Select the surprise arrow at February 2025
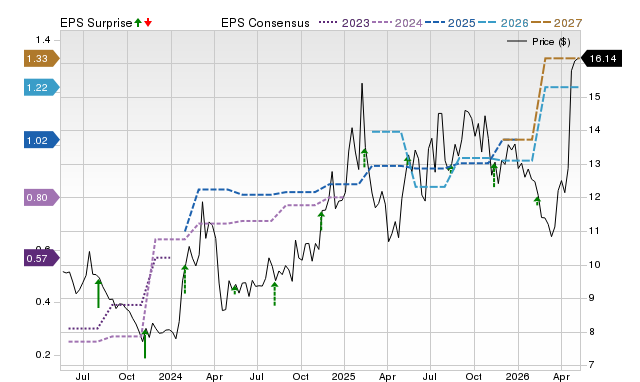 click(364, 158)
